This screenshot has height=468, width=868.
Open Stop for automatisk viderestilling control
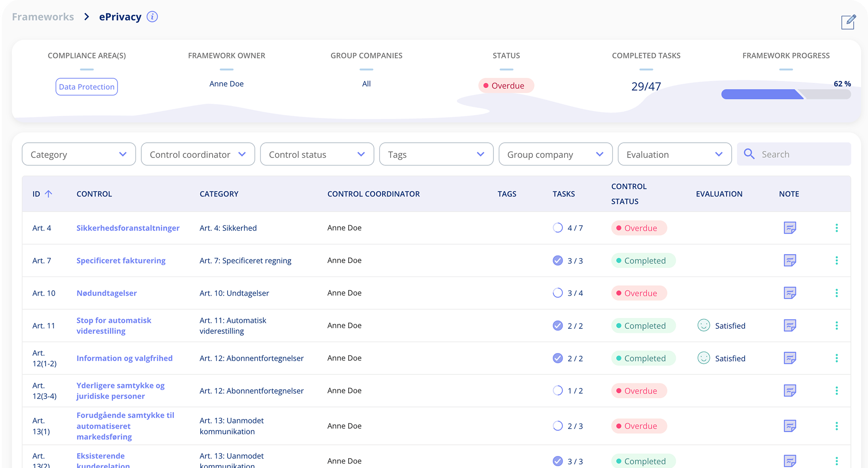pyautogui.click(x=114, y=326)
